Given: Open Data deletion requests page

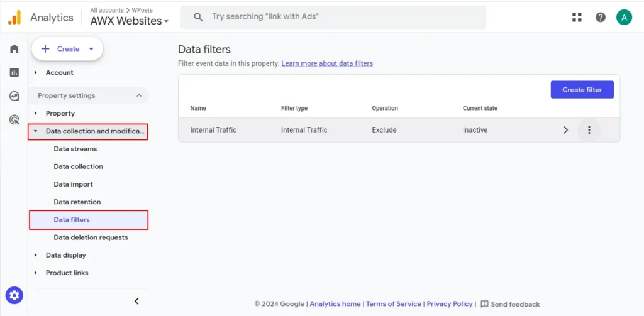Looking at the screenshot, I should pyautogui.click(x=91, y=237).
